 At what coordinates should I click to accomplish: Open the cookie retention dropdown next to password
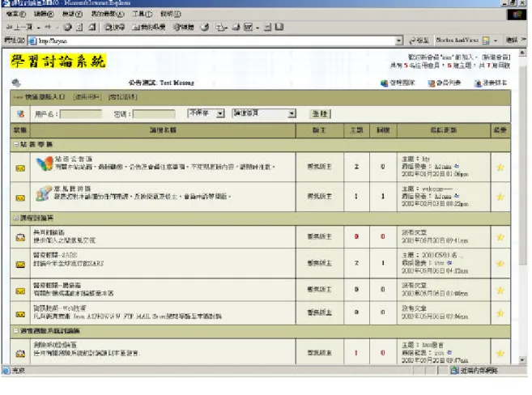[220, 113]
